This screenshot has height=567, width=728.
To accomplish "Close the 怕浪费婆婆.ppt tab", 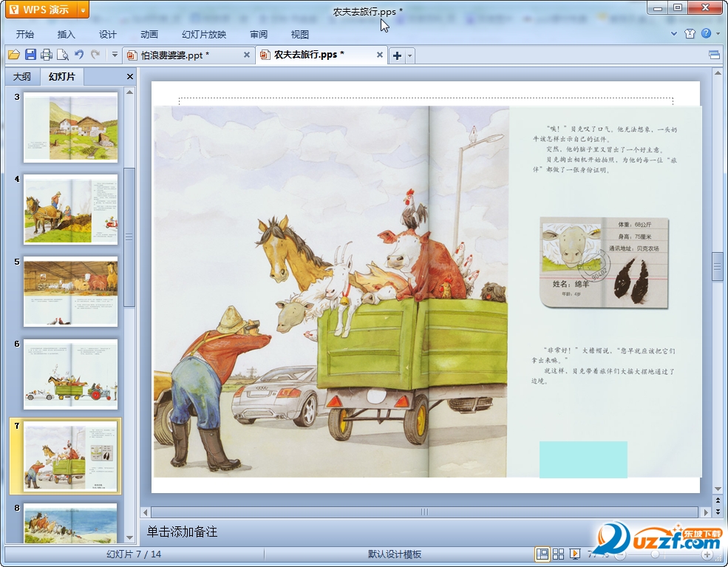I will point(247,55).
